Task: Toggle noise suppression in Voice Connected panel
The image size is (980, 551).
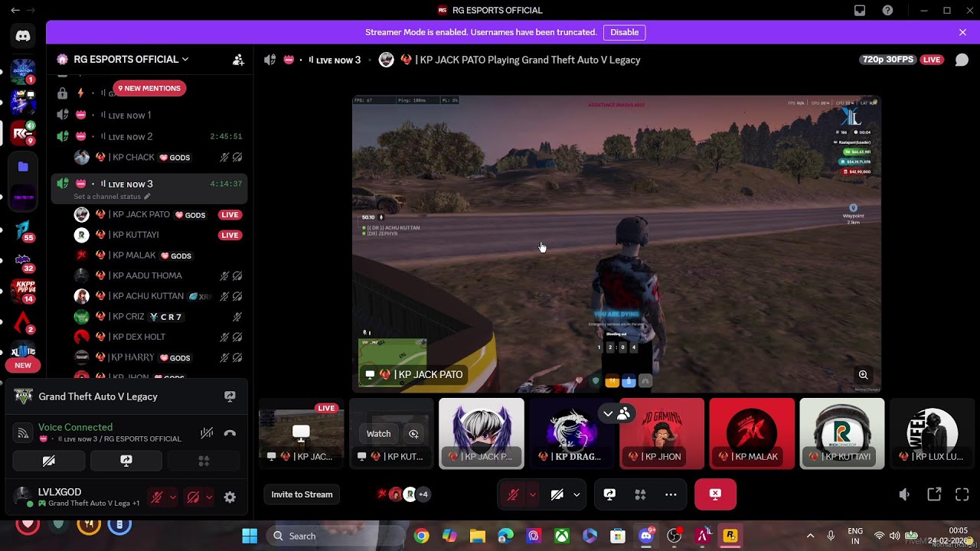Action: pos(206,433)
